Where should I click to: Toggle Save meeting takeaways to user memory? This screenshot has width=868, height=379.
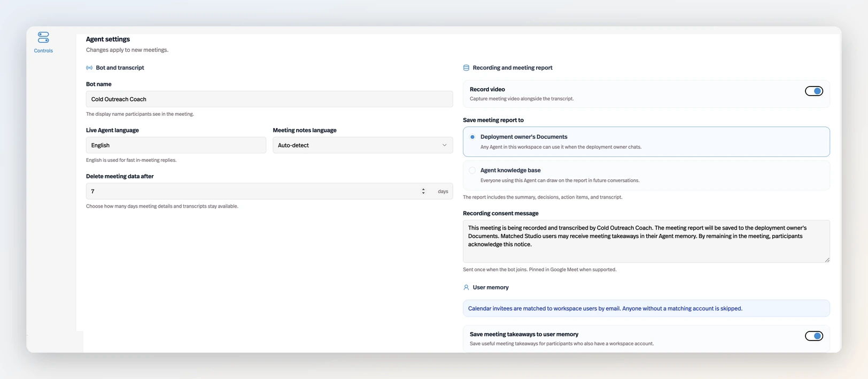pos(814,336)
